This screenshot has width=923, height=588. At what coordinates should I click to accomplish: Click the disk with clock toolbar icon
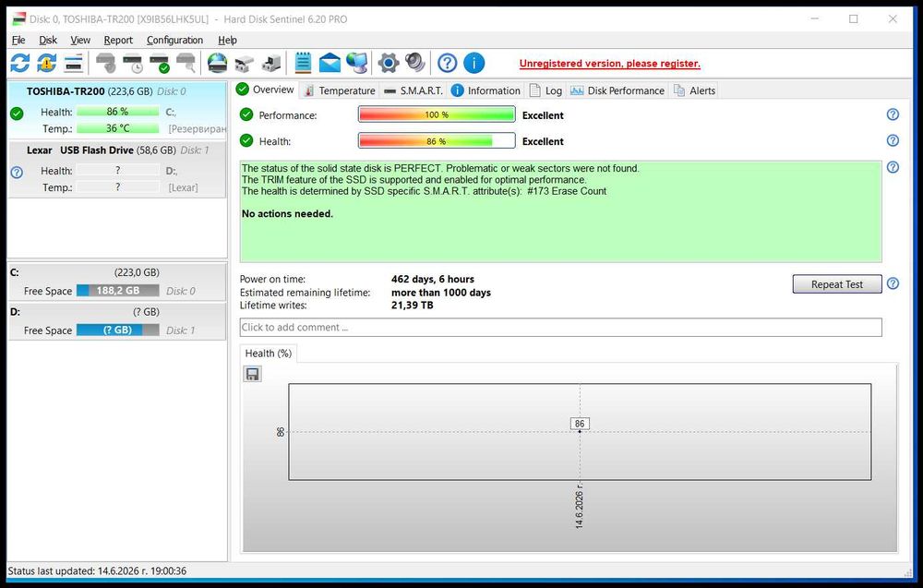click(x=133, y=63)
